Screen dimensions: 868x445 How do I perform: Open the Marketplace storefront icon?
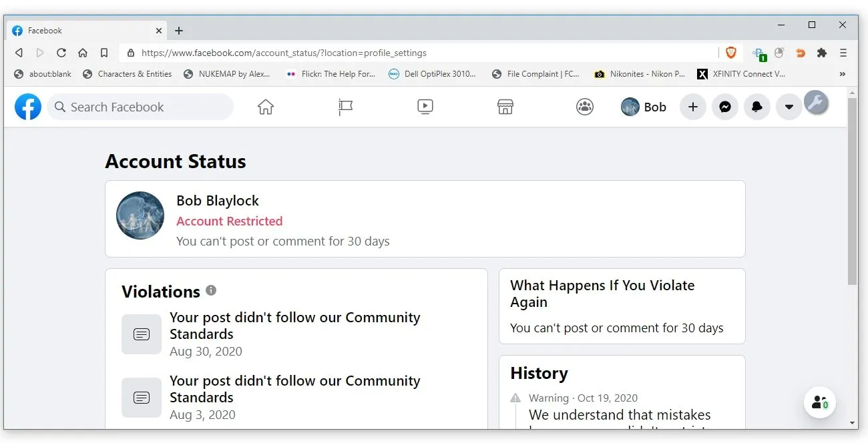505,107
